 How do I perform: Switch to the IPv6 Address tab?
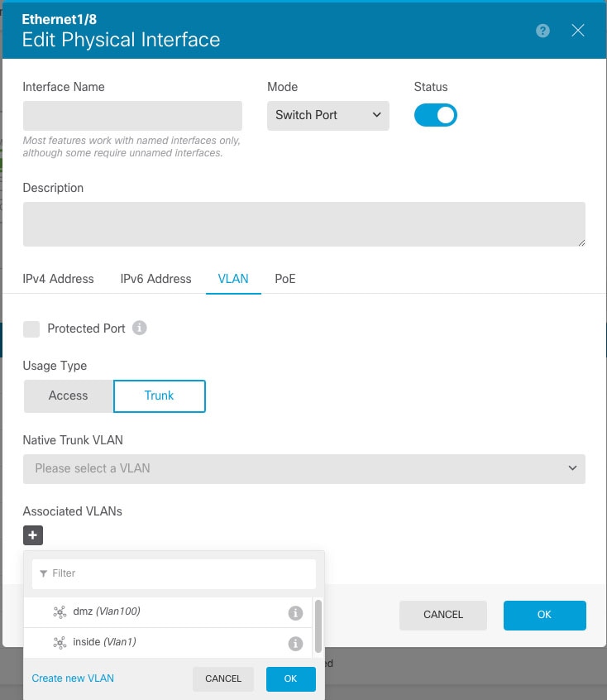155,279
